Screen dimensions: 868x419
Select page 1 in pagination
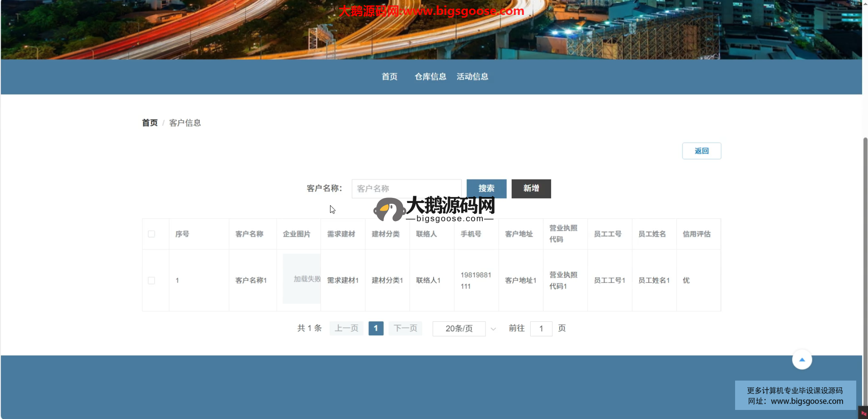click(376, 329)
